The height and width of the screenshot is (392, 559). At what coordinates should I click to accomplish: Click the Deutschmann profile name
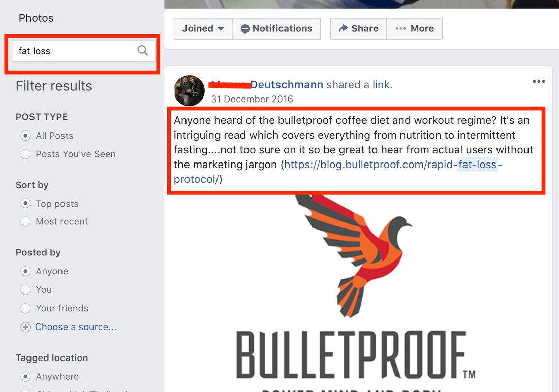[x=287, y=84]
